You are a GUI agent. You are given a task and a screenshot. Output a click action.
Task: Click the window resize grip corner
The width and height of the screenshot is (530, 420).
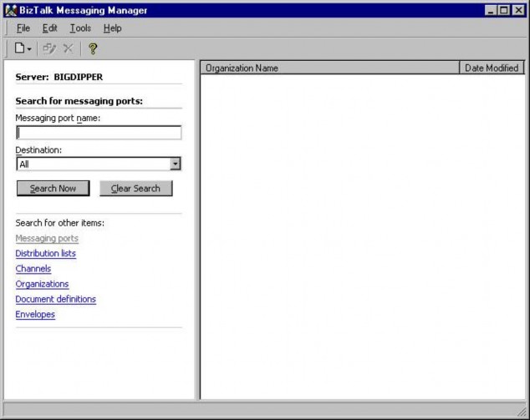point(522,412)
